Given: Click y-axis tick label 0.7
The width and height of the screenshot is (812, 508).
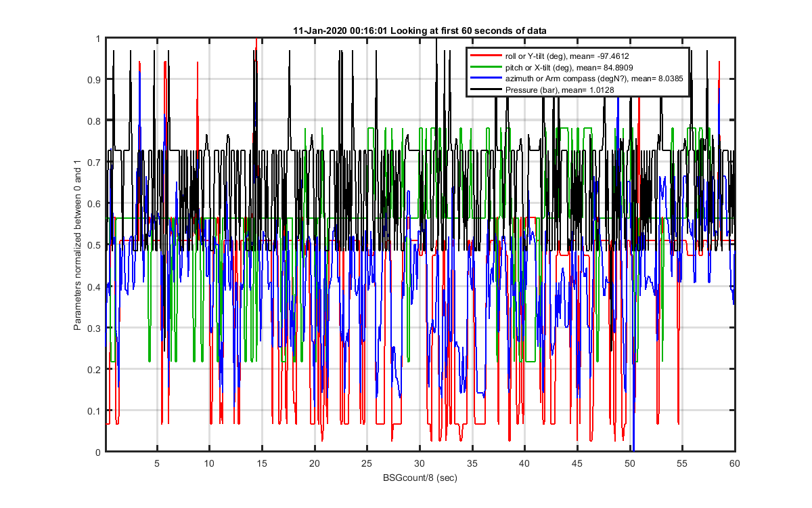Looking at the screenshot, I should point(95,163).
